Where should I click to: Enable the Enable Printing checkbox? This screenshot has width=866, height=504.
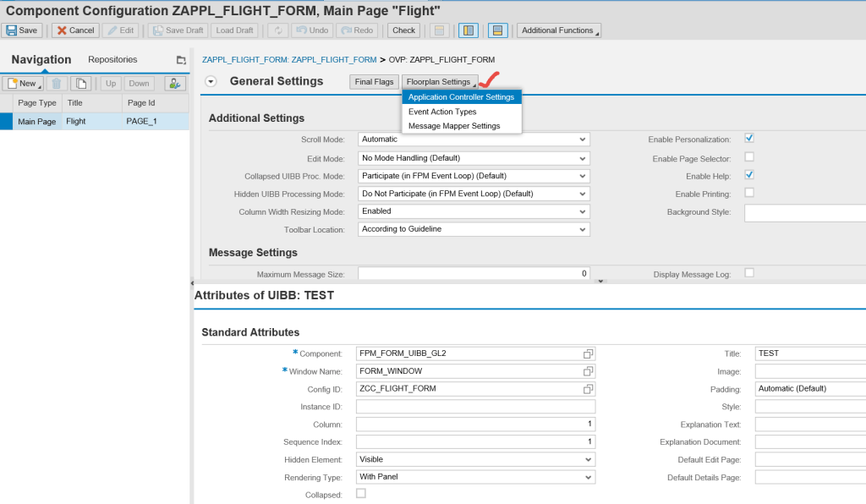coord(748,194)
